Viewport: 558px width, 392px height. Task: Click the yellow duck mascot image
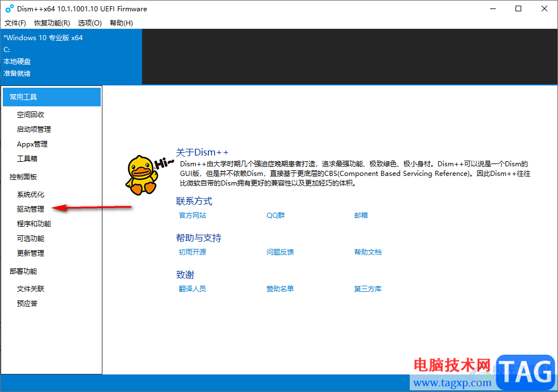click(141, 175)
